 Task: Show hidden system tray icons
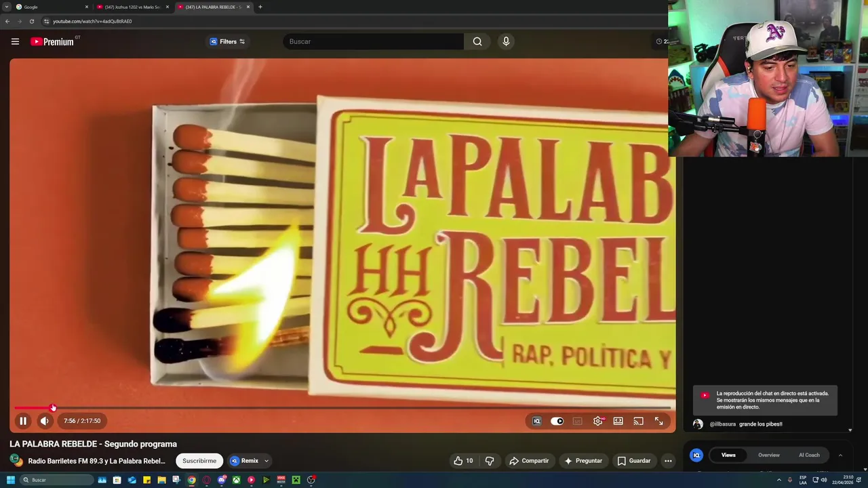[x=778, y=480]
